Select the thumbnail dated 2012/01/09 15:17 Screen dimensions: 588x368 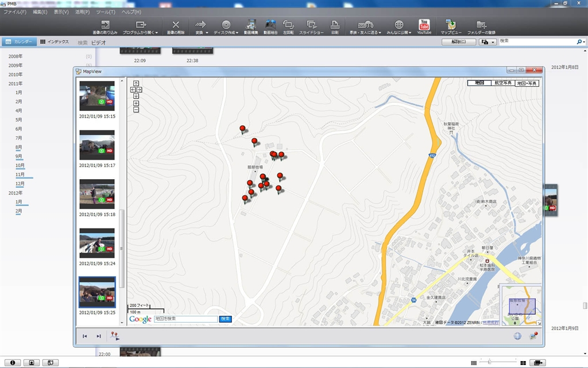tap(97, 146)
